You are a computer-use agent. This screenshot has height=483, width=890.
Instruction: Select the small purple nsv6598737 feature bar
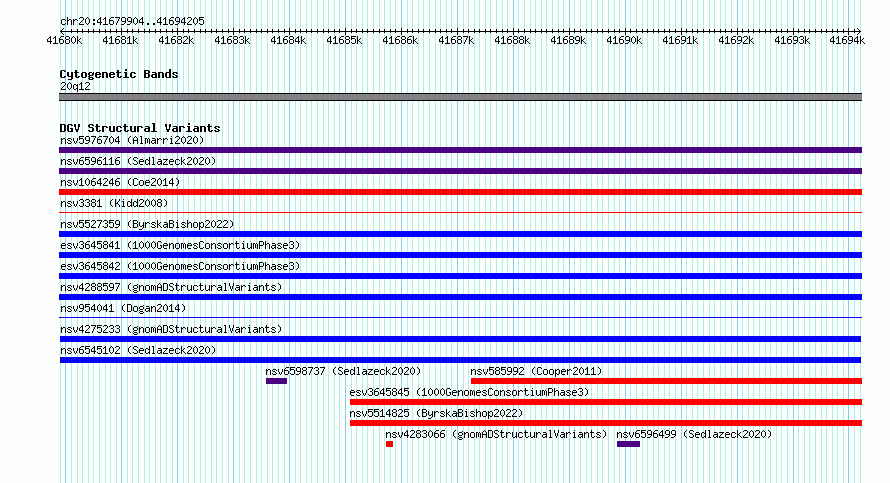point(276,381)
